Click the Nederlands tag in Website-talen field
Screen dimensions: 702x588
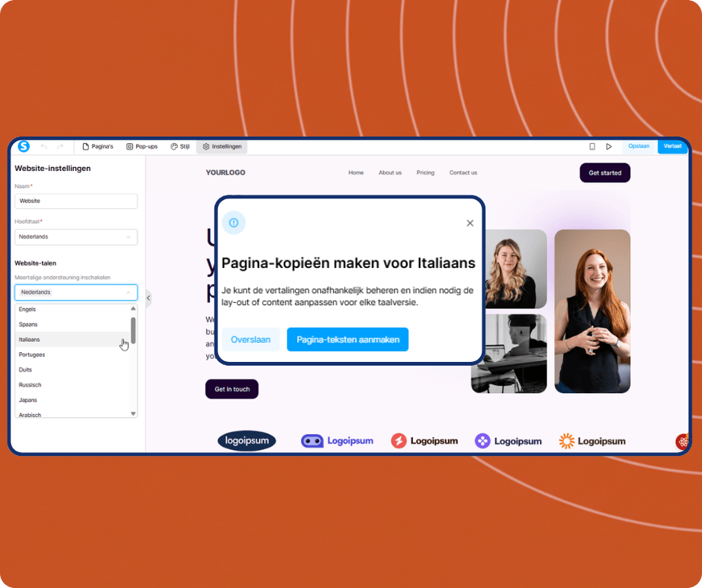tap(36, 293)
